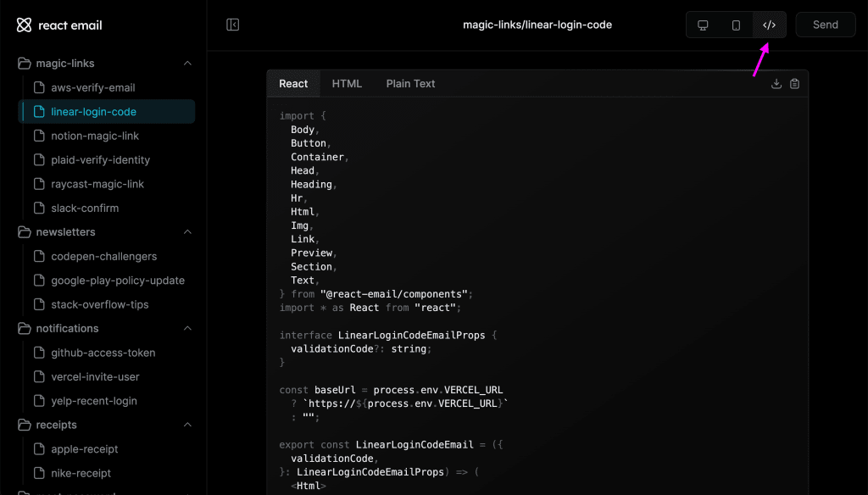Click file icon beside yelp-recent-login

(39, 401)
